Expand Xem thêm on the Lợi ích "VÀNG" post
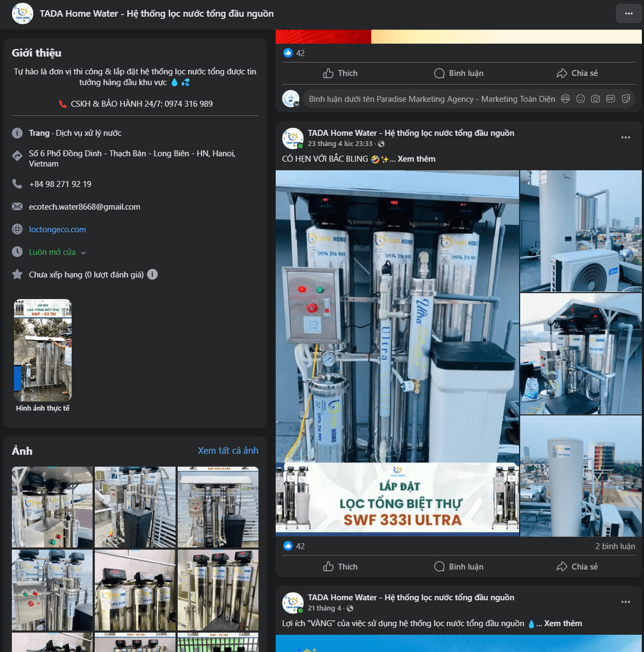 coord(563,623)
